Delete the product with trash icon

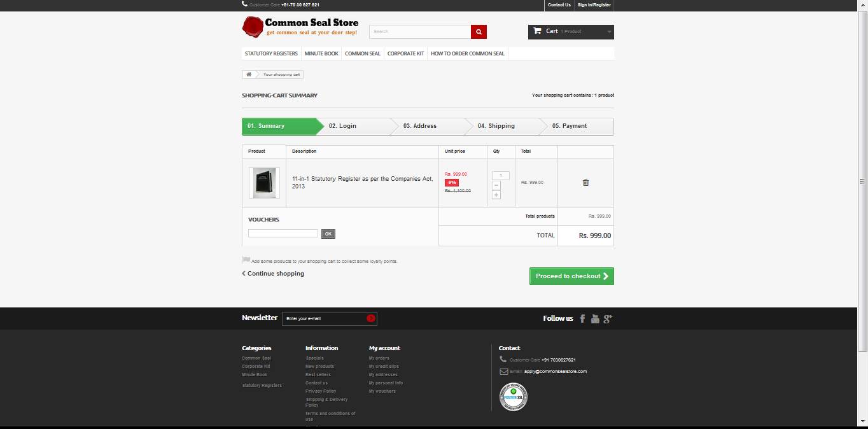pyautogui.click(x=585, y=183)
